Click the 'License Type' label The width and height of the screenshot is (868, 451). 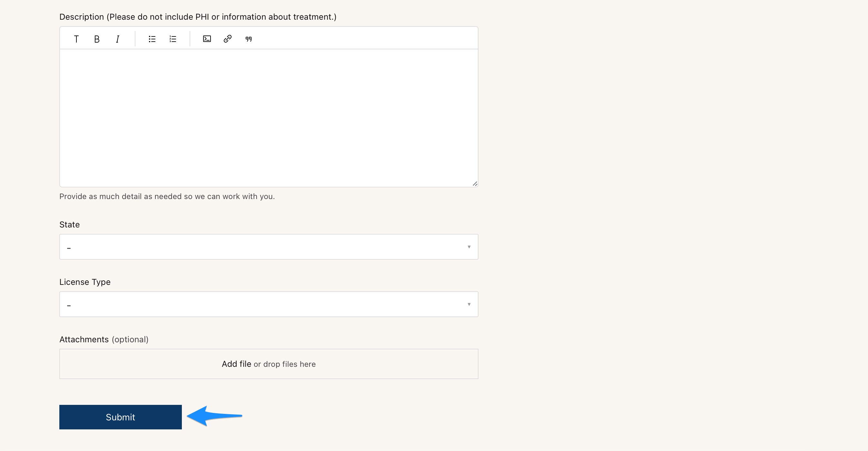click(85, 282)
